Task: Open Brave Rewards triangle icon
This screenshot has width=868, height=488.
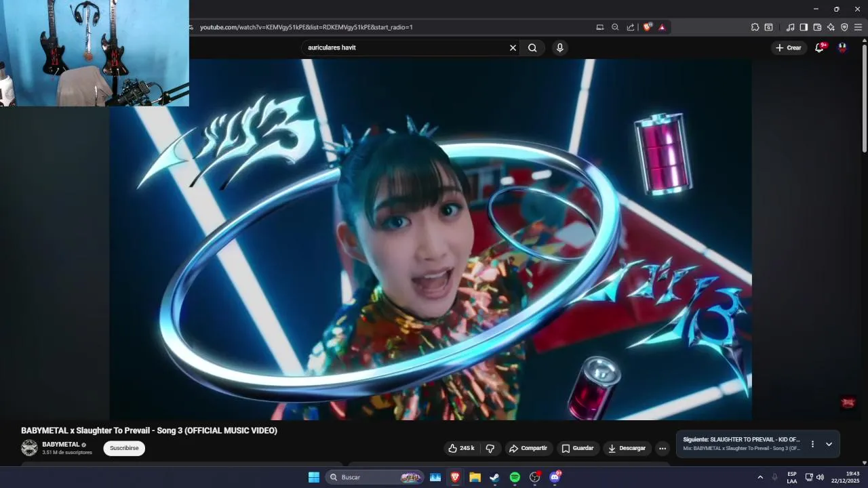Action: click(x=662, y=27)
